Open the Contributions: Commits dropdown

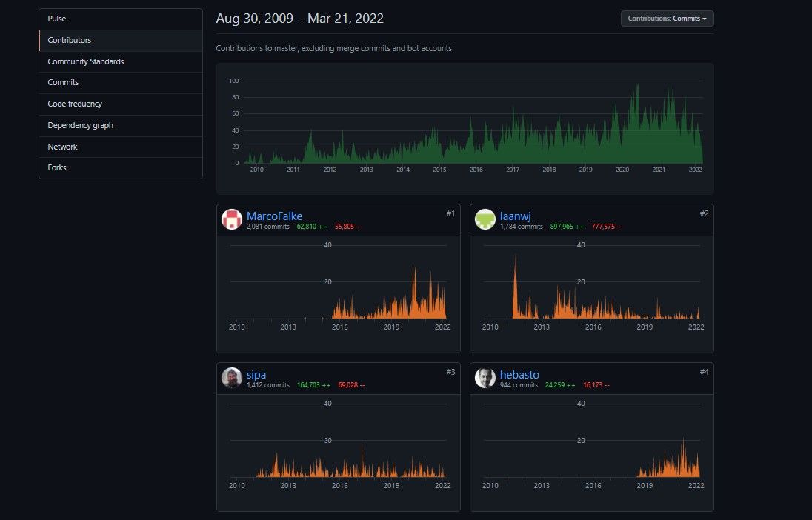pos(667,19)
